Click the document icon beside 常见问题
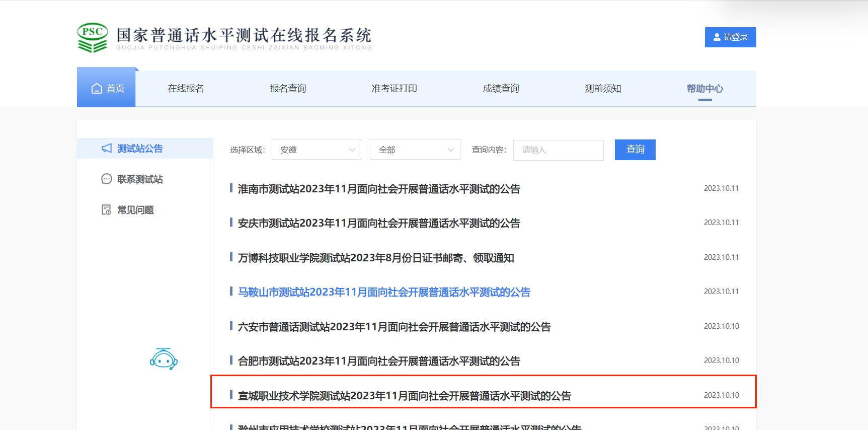 coord(107,209)
